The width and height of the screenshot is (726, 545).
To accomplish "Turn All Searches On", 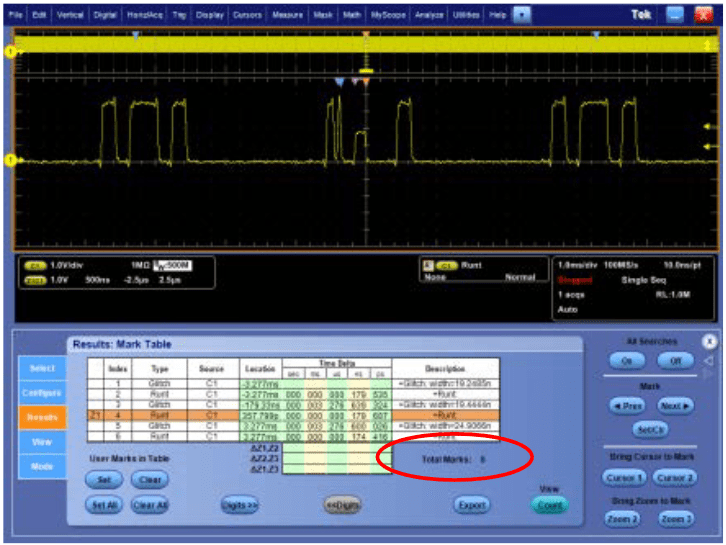I will coord(627,360).
